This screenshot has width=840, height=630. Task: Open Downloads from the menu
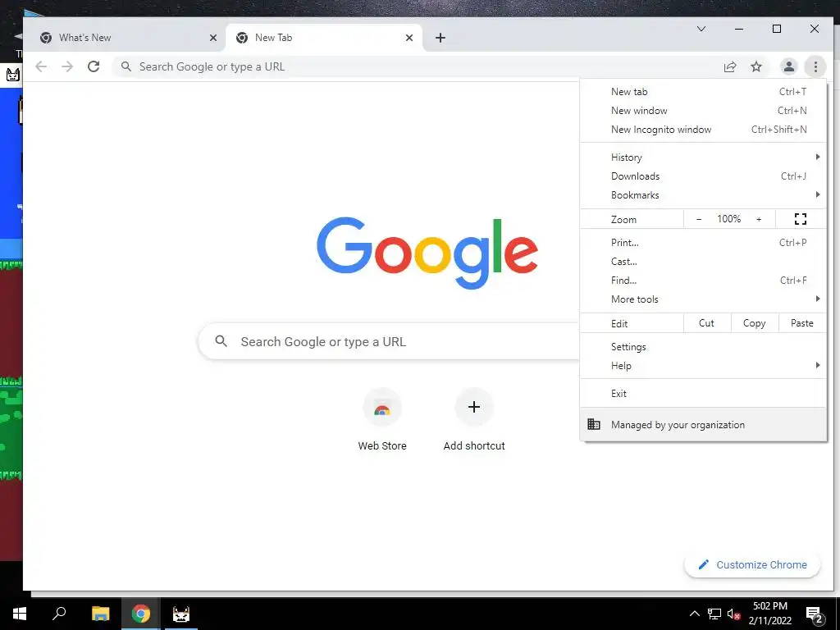(x=703, y=176)
